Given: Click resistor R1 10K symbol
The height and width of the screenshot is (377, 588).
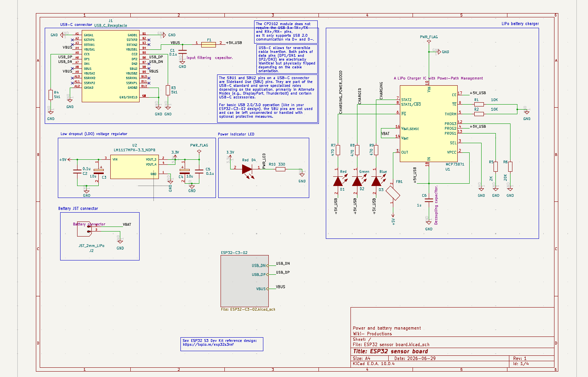Looking at the screenshot, I should click(479, 104).
